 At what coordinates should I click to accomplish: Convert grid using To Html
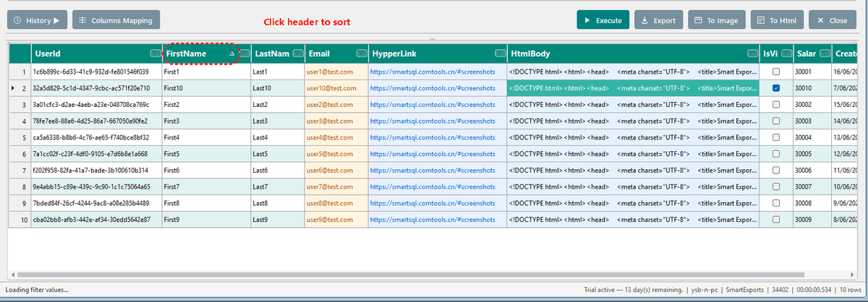point(777,20)
